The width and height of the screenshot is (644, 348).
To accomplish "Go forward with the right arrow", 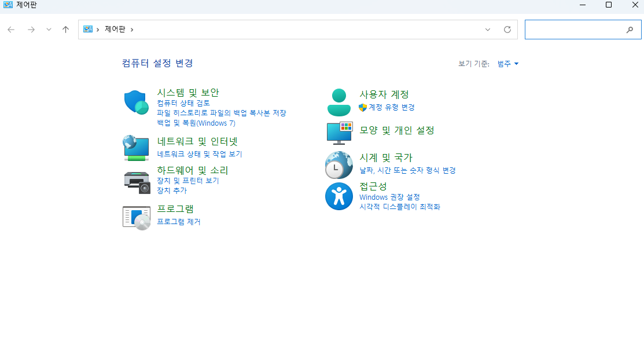I will 31,30.
